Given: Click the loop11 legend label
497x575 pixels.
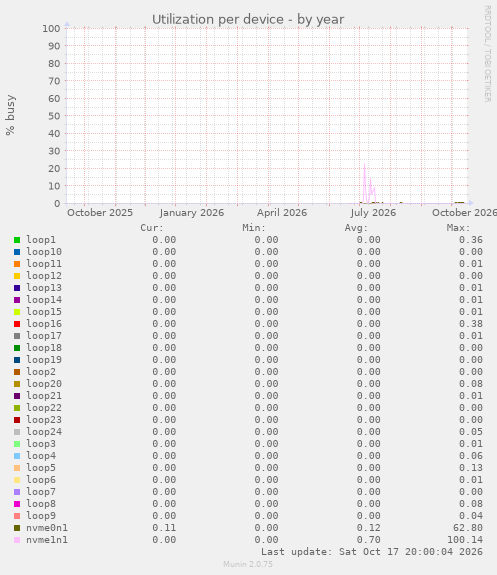Looking at the screenshot, I should (44, 264).
